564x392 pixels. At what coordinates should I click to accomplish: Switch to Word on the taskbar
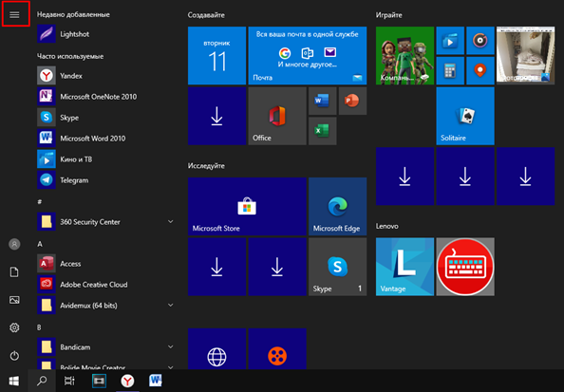pos(156,381)
